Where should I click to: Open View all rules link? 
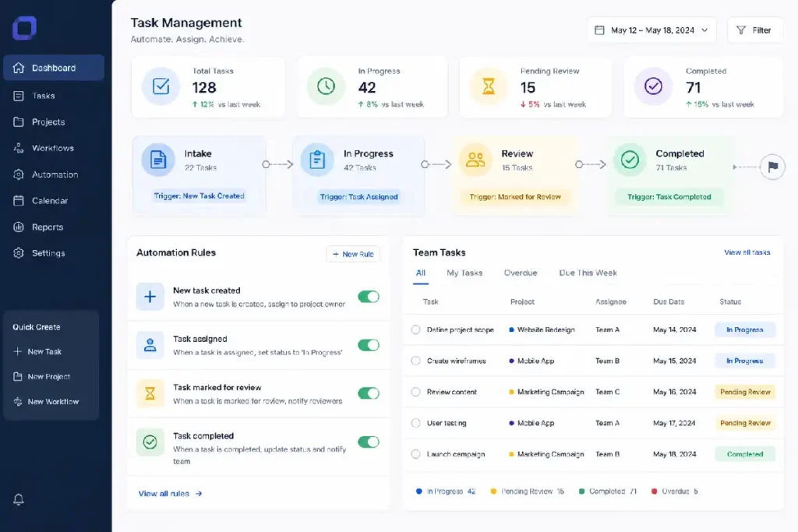(170, 493)
